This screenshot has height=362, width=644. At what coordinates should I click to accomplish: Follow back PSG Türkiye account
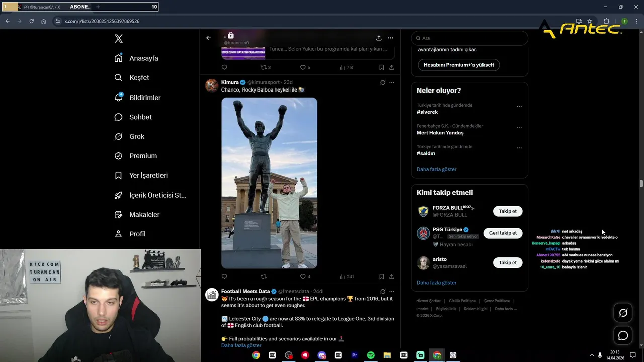[503, 233]
